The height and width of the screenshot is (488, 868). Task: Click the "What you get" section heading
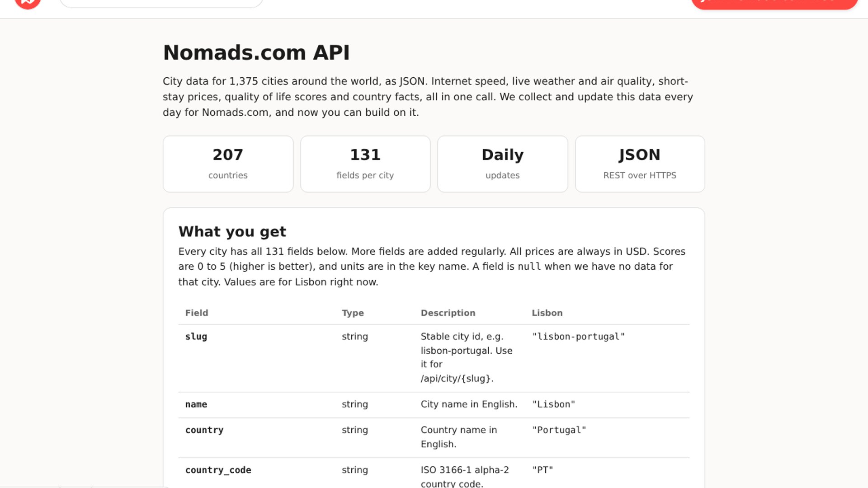pyautogui.click(x=232, y=231)
